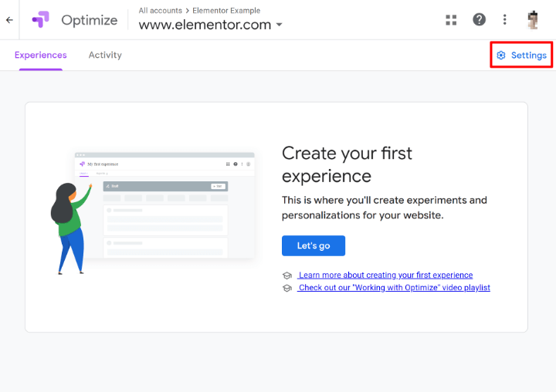Image resolution: width=556 pixels, height=392 pixels.
Task: Expand the www.elementor.com container dropdown arrow
Action: [x=279, y=25]
